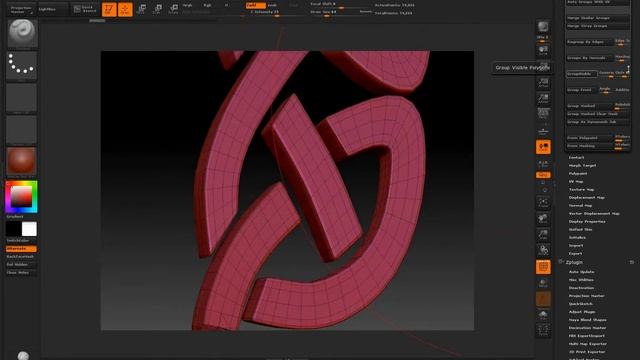Click the Zplugin palette dock icon

pos(561,262)
